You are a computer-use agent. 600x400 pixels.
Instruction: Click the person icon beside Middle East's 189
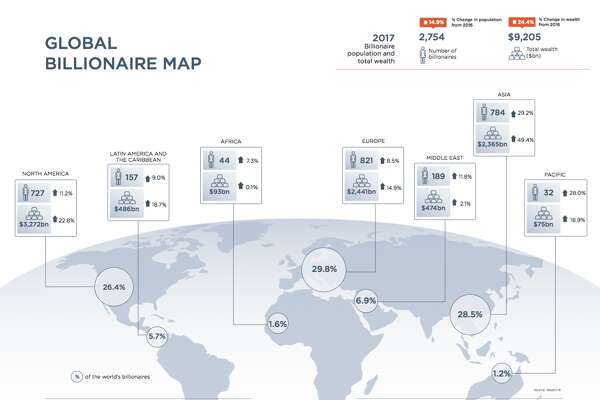tap(425, 176)
